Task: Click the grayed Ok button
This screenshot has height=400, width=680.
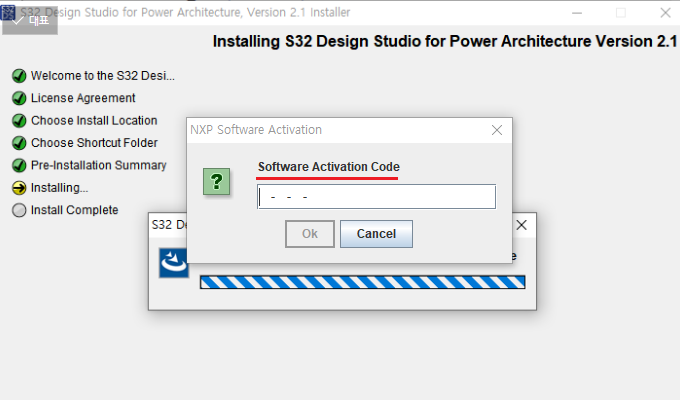Action: 310,234
